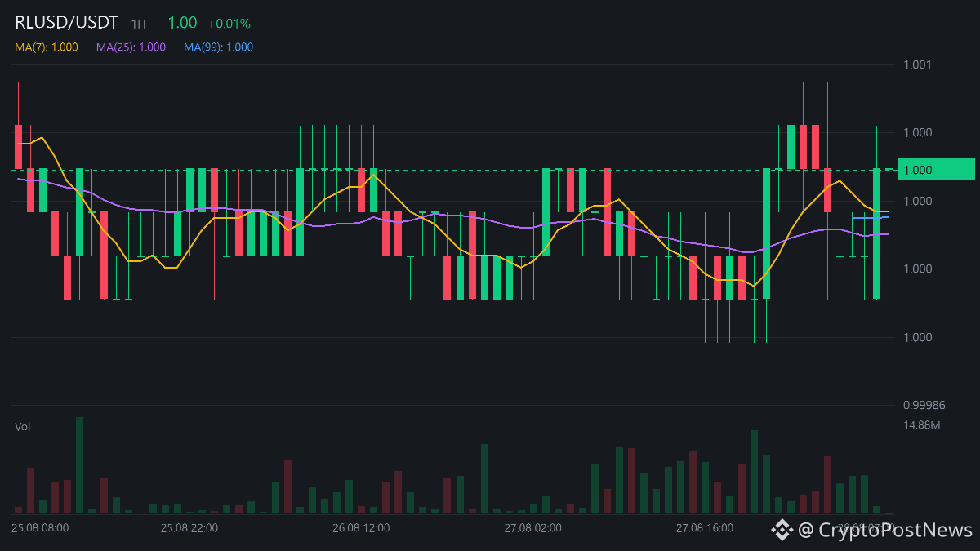The image size is (980, 551).
Task: Click the 1.001 price axis label
Action: point(918,64)
